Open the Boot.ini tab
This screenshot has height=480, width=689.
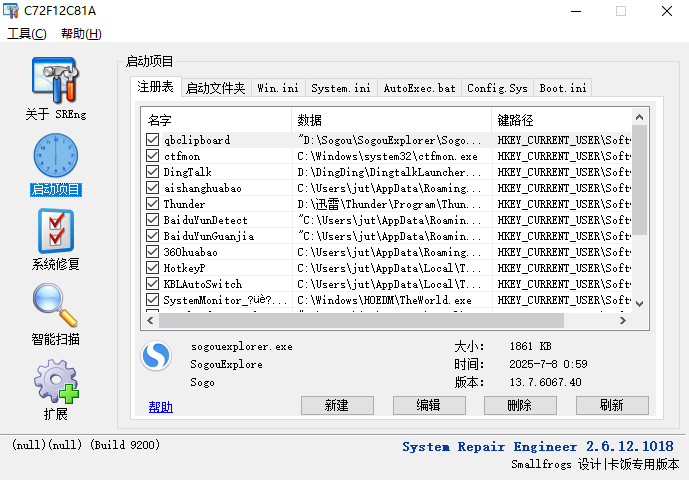tap(563, 88)
